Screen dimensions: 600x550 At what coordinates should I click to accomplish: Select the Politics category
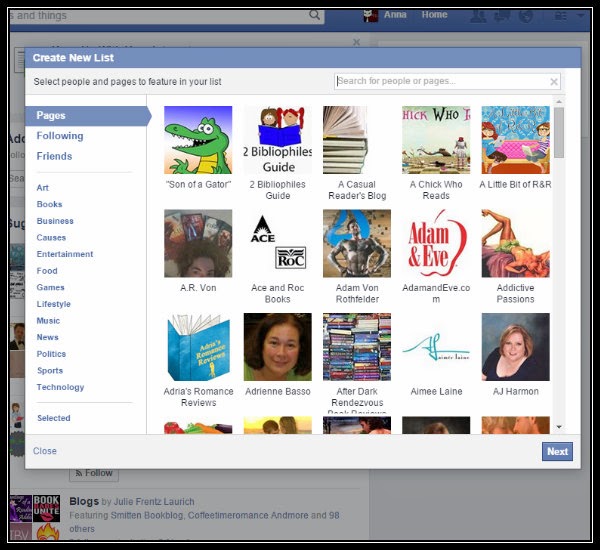tap(51, 354)
